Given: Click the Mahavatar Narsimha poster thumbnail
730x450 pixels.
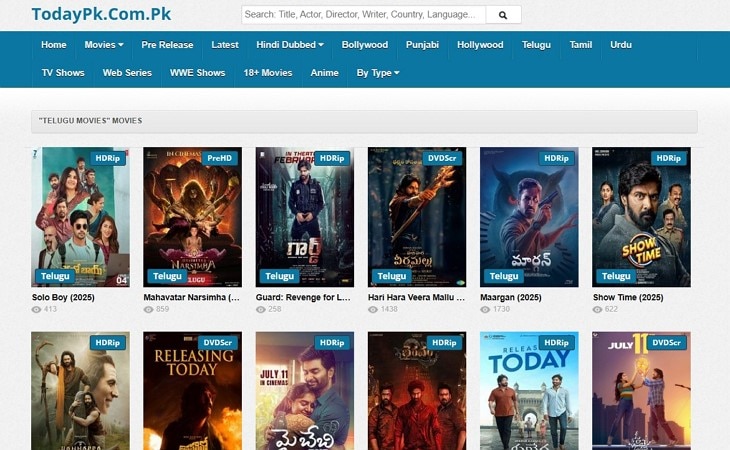Looking at the screenshot, I should (193, 217).
